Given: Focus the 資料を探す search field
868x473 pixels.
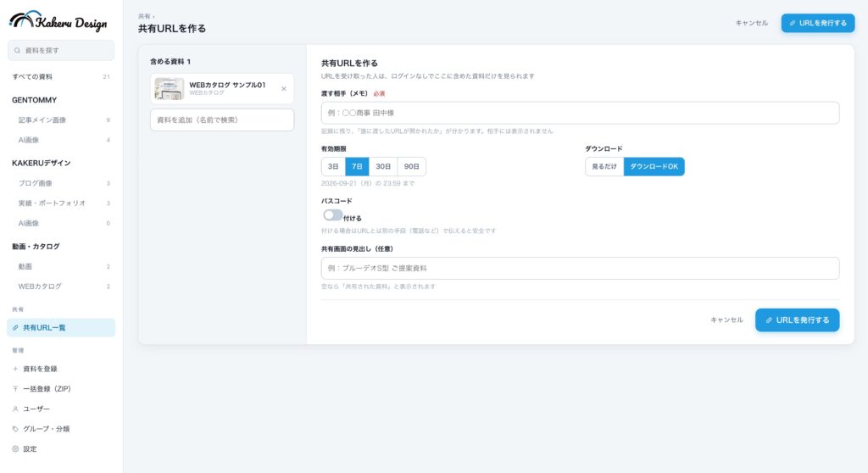Looking at the screenshot, I should click(61, 50).
